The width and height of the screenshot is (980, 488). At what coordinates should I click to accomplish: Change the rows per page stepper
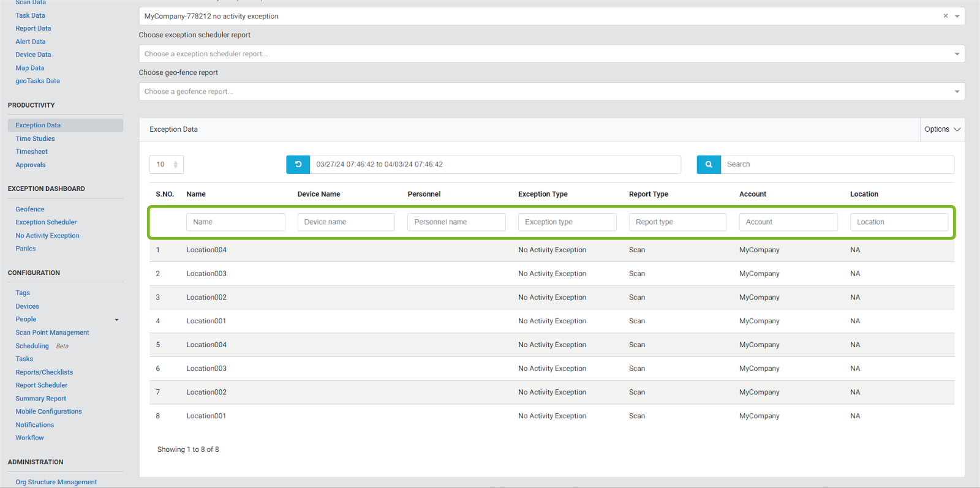175,164
